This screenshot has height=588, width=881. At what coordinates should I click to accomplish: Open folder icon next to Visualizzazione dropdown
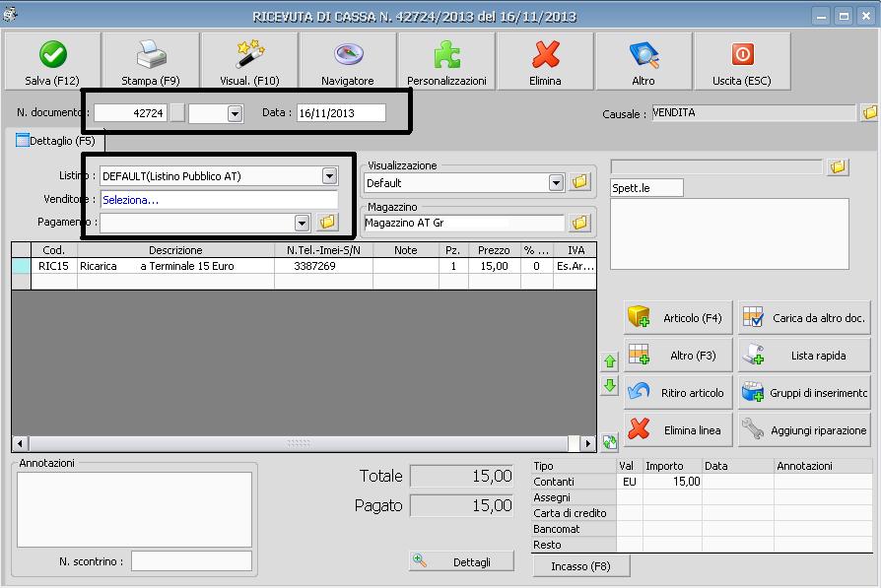(579, 182)
